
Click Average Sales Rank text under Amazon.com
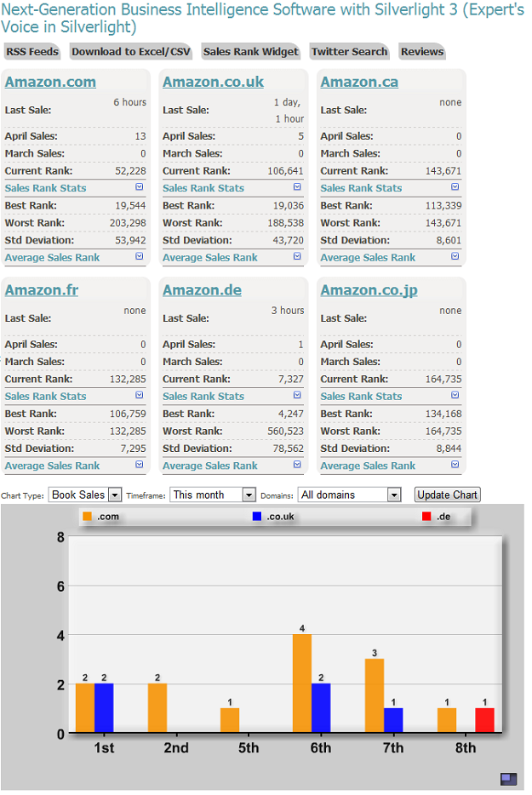click(52, 258)
